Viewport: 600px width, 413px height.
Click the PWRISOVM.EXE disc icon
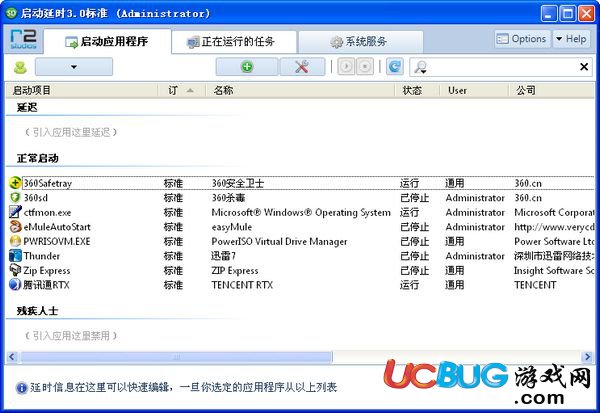point(15,241)
